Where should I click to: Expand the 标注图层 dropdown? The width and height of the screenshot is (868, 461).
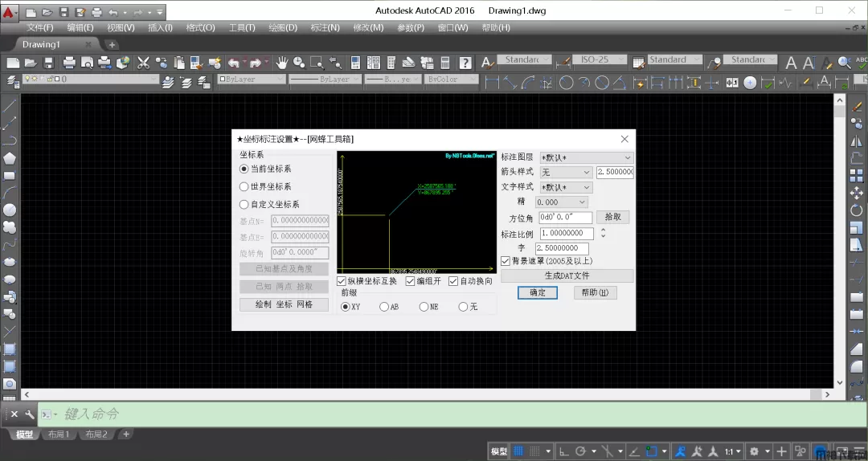point(586,157)
